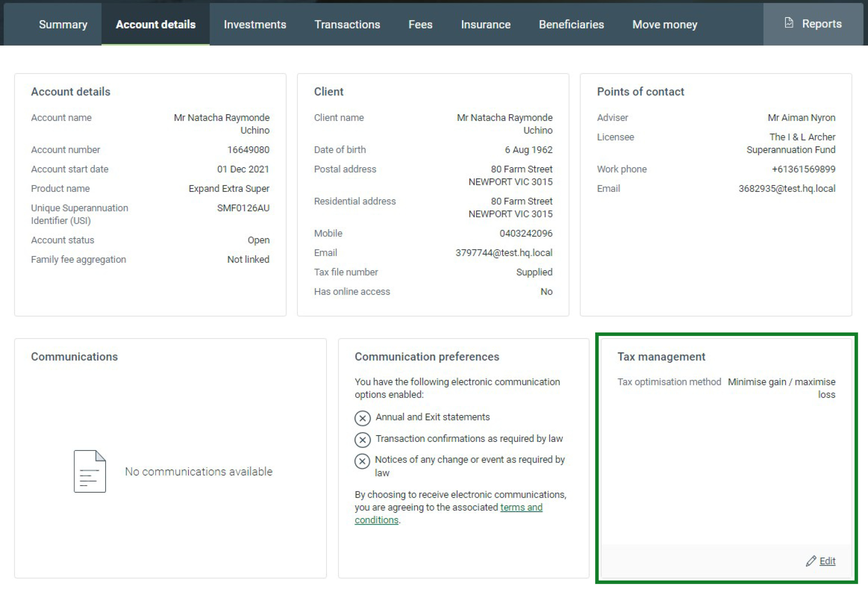
Task: Click the X icon beside Annual and Exit statements
Action: click(362, 418)
